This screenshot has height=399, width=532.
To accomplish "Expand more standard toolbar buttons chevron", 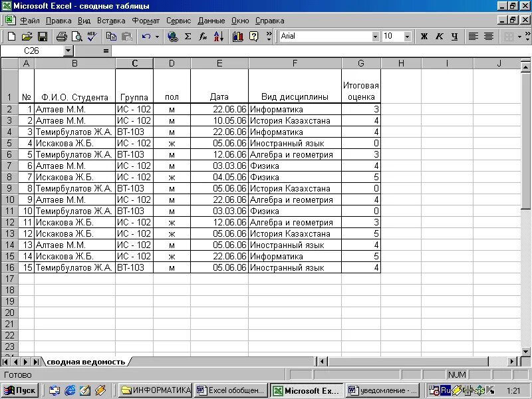I will 269,37.
